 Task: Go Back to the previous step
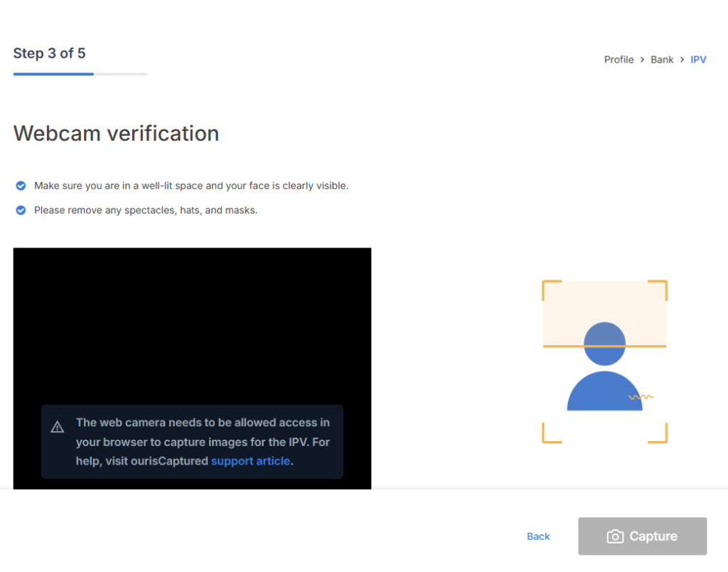click(538, 536)
